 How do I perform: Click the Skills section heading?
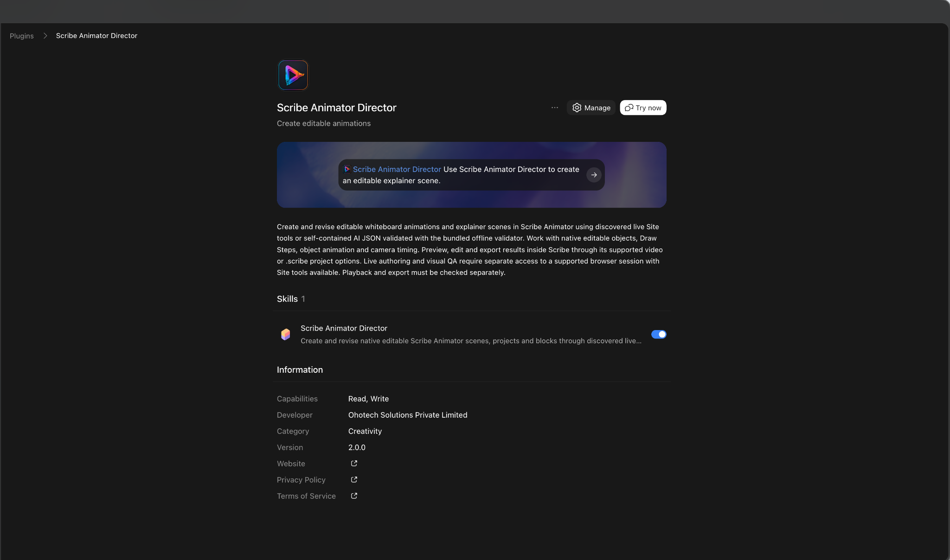point(287,299)
